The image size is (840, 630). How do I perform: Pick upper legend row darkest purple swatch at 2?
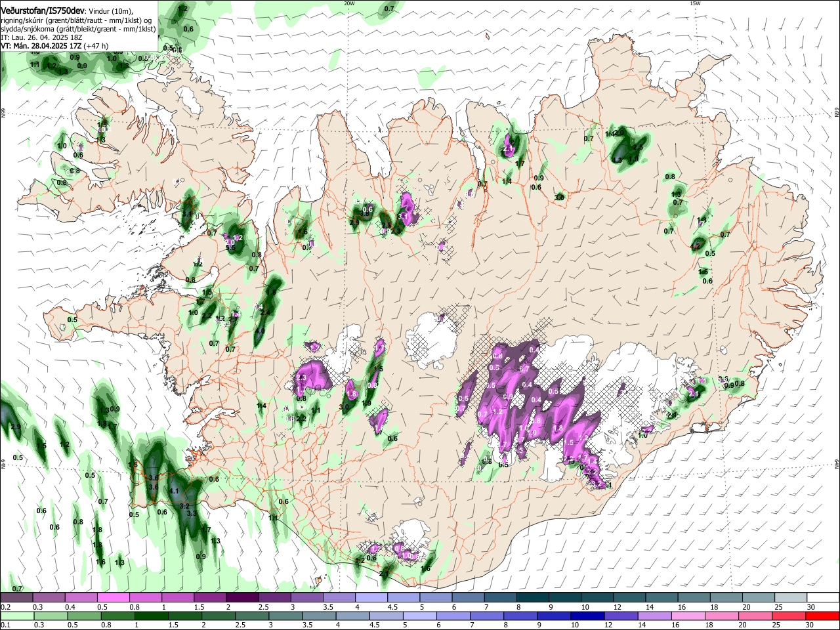(x=242, y=597)
